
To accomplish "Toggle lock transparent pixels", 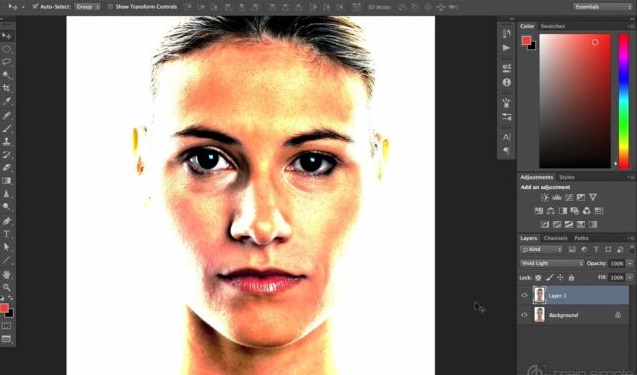I will tap(538, 278).
